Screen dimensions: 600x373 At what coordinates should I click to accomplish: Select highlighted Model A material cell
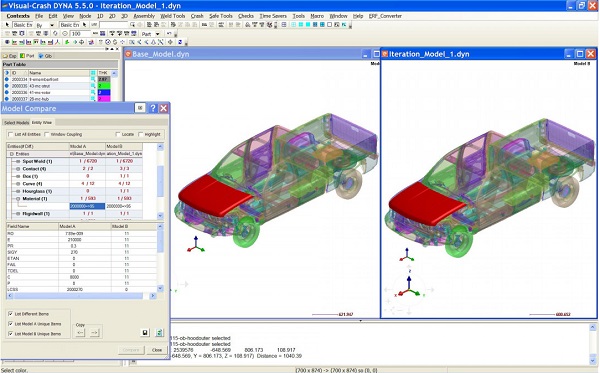[x=87, y=206]
